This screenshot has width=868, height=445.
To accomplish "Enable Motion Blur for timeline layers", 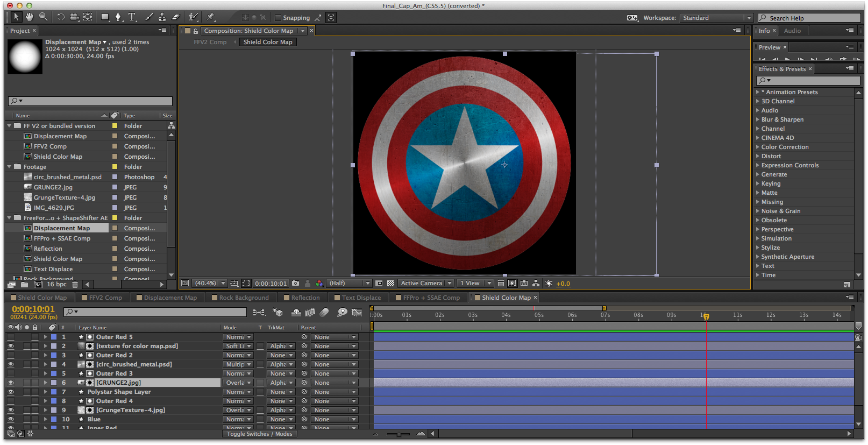I will point(324,312).
